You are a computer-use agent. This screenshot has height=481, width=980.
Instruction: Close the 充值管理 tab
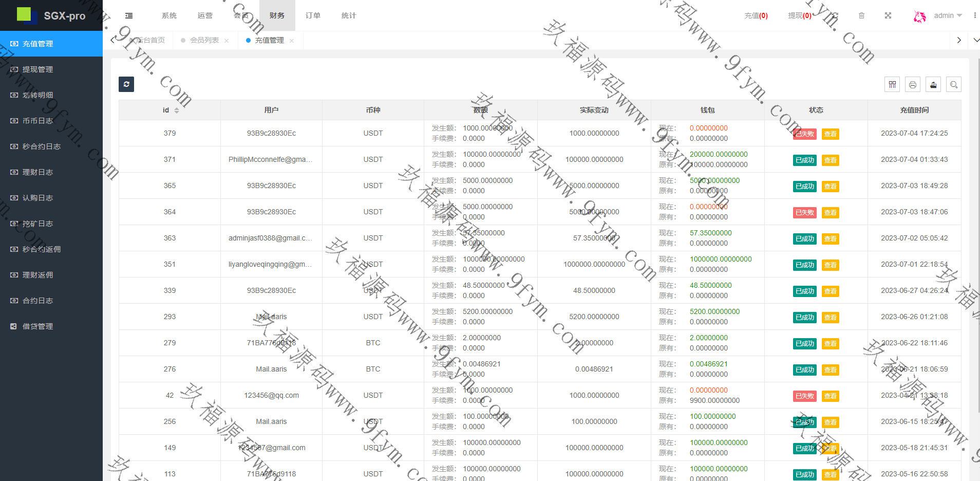click(x=292, y=41)
